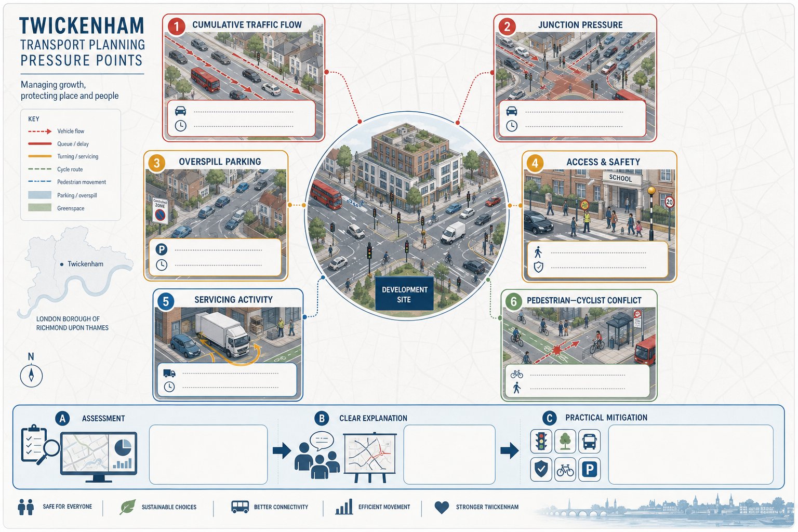Click the heart icon beside Stronger Twickenham
This screenshot has width=798, height=532.
point(442,507)
